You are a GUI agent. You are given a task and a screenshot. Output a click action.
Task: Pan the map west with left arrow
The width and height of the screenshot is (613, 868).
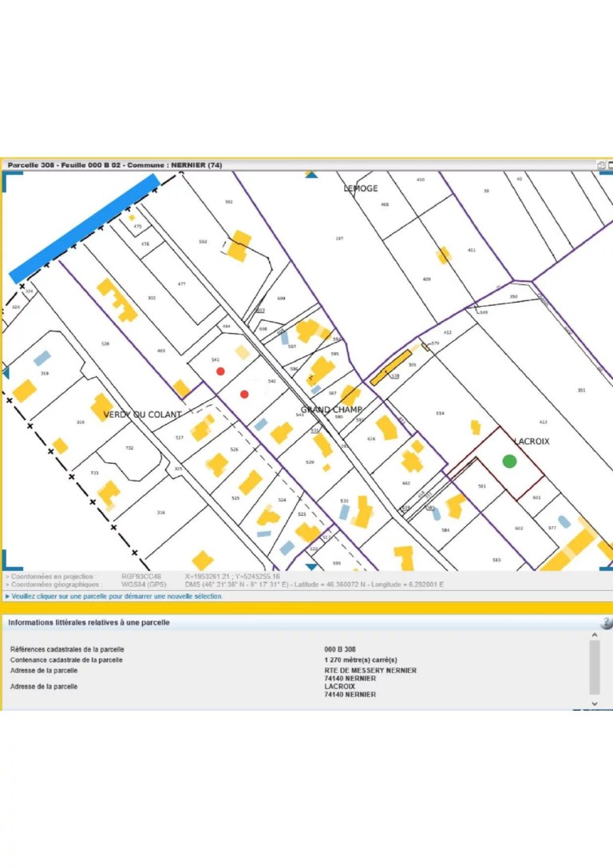coord(6,372)
